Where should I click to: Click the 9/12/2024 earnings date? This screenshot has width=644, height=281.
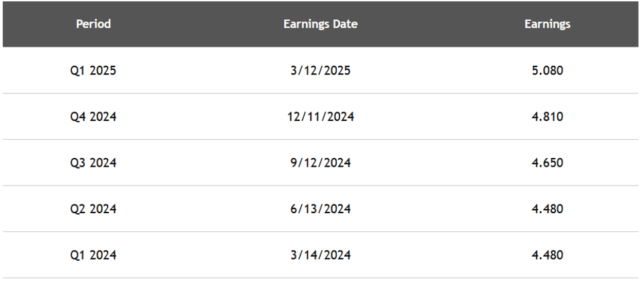[320, 163]
